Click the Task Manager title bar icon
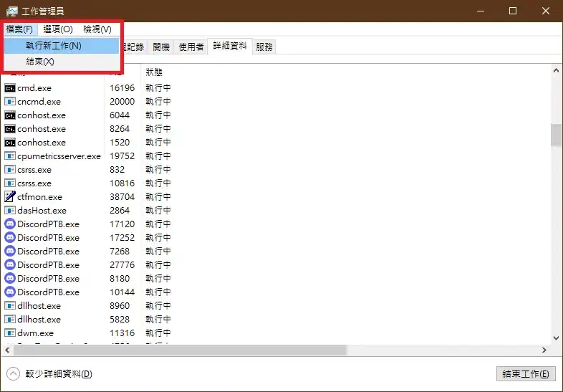 point(12,11)
